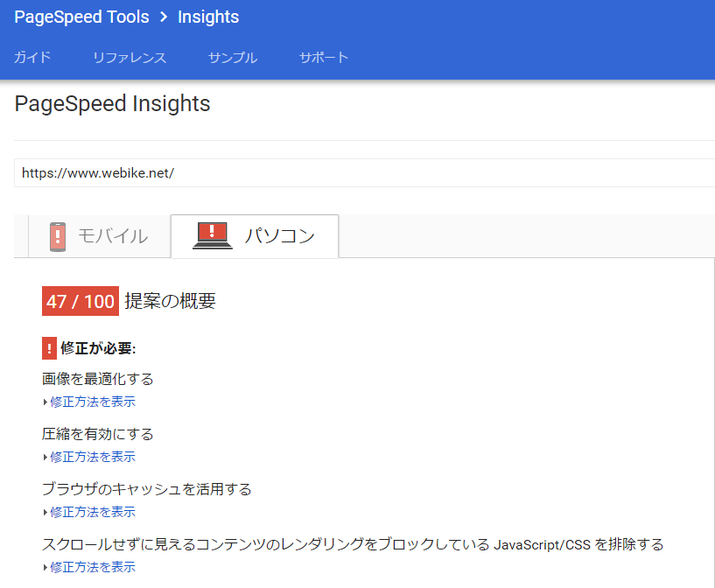
Task: Go to the リファレンス navigation tab
Action: [130, 58]
